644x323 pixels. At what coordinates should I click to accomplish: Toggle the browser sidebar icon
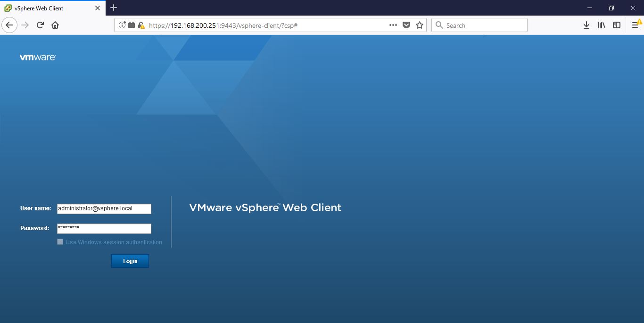[617, 25]
